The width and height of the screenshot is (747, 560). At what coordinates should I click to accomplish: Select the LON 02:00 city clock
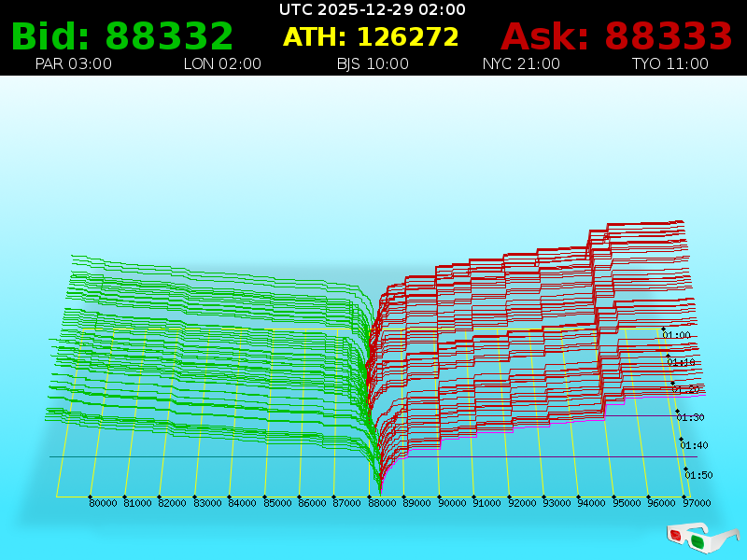coord(222,64)
